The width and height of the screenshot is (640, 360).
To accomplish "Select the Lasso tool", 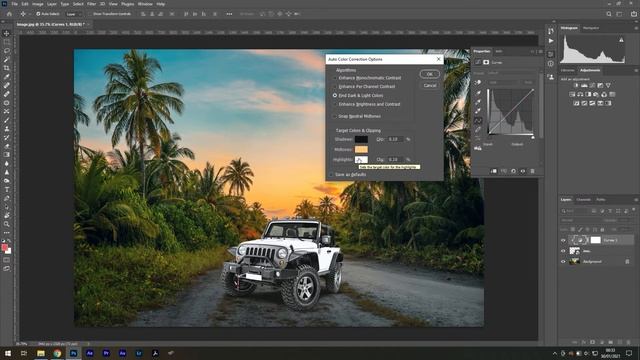I will click(x=7, y=51).
